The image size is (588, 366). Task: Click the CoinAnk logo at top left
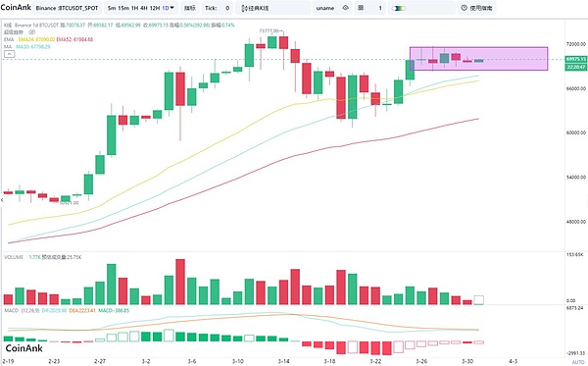16,8
